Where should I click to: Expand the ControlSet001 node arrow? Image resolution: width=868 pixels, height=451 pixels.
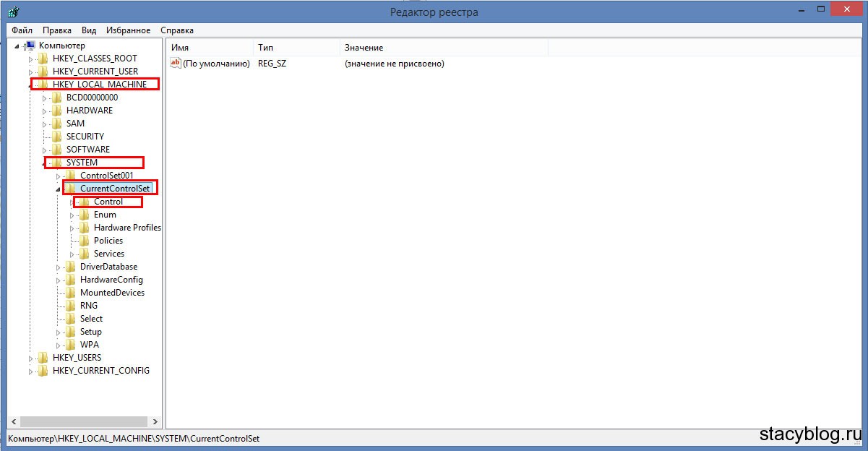[58, 176]
